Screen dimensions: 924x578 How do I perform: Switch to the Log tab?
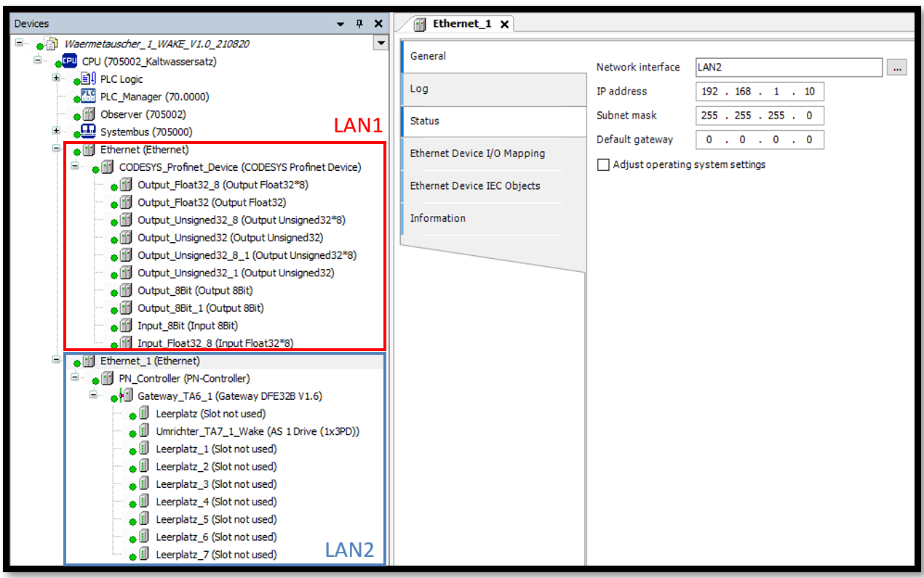click(x=420, y=89)
